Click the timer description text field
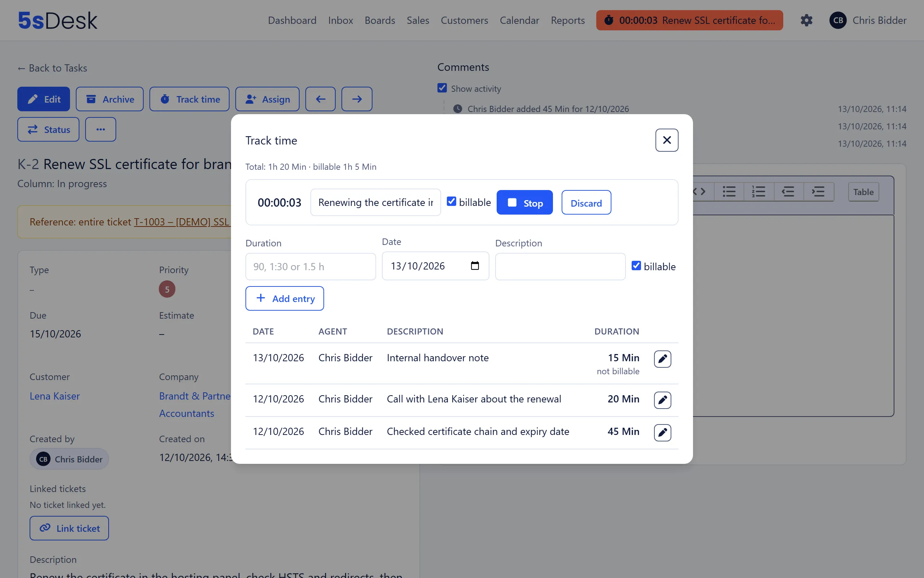This screenshot has height=578, width=924. point(376,202)
